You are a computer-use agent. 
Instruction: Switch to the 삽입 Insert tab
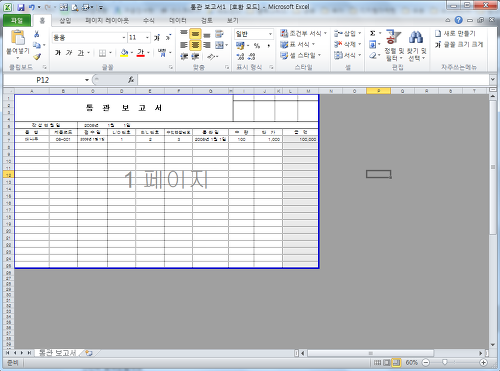(65, 20)
